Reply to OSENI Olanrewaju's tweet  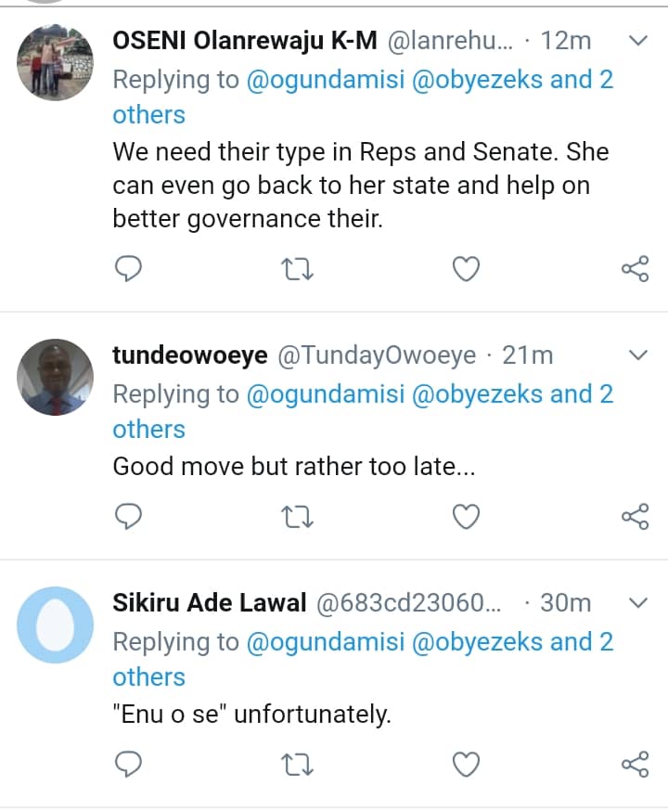[x=128, y=269]
